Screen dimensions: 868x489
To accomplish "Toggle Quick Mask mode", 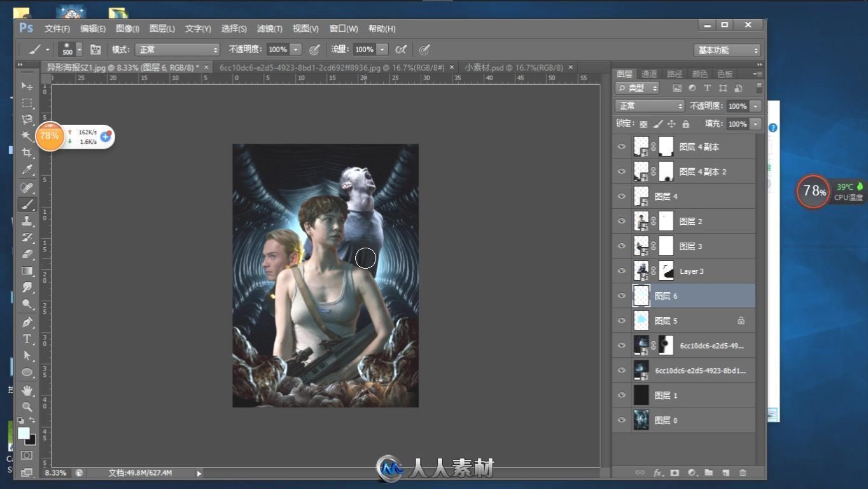I will [27, 455].
